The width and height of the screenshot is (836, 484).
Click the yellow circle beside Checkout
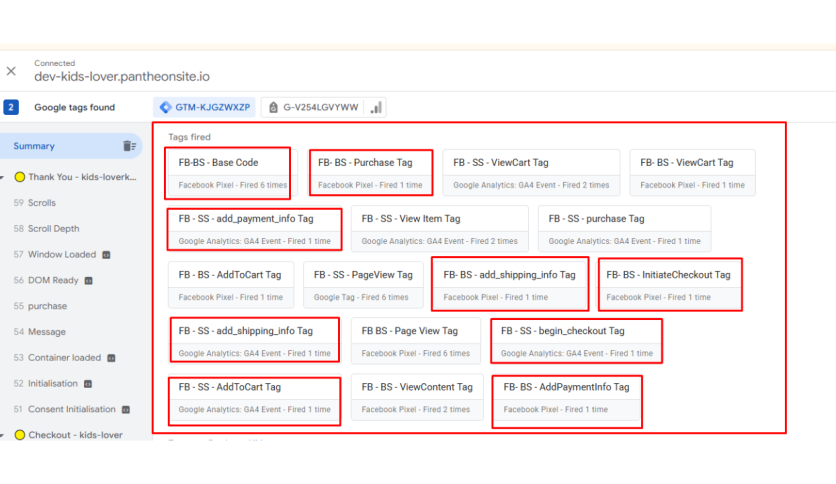coord(20,435)
